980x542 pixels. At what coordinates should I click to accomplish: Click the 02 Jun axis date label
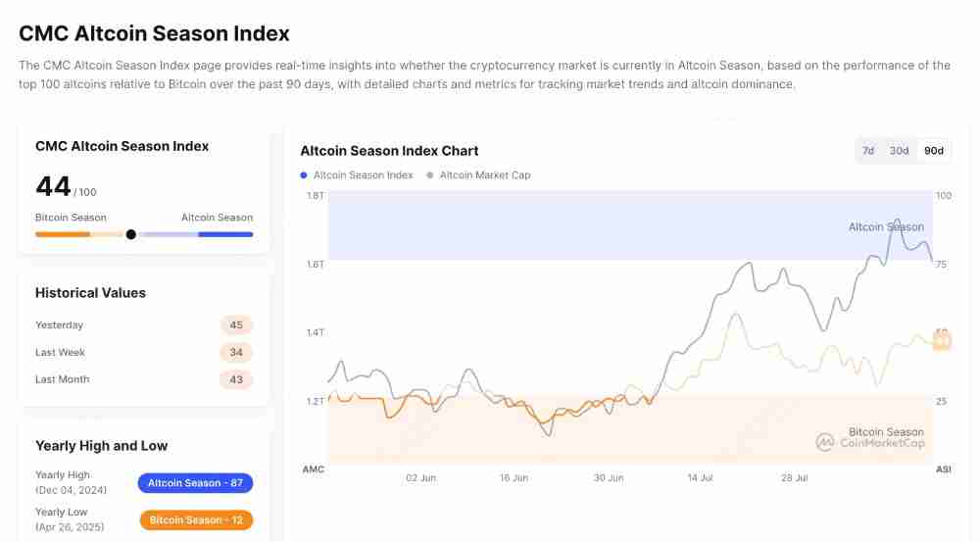coord(420,478)
